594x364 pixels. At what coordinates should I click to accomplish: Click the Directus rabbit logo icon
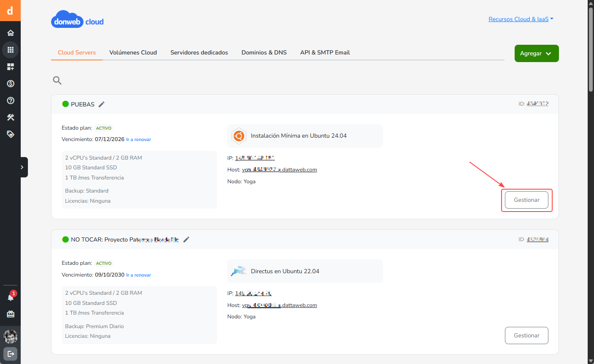coord(239,271)
